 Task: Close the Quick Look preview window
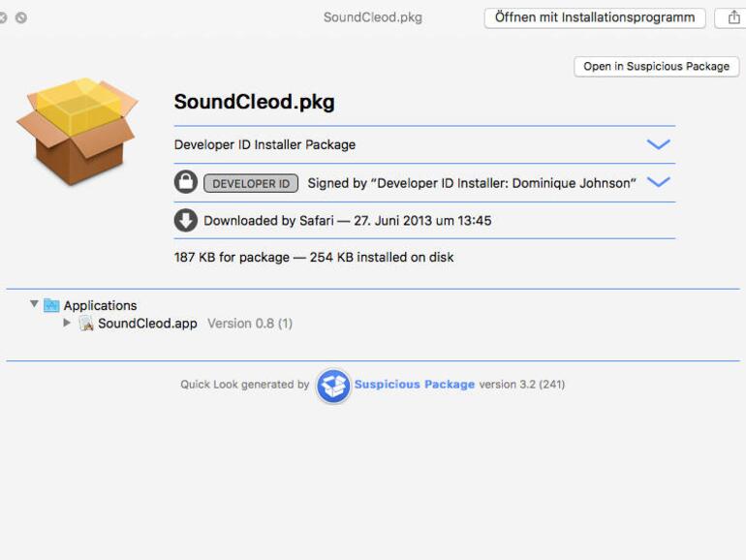[4, 17]
